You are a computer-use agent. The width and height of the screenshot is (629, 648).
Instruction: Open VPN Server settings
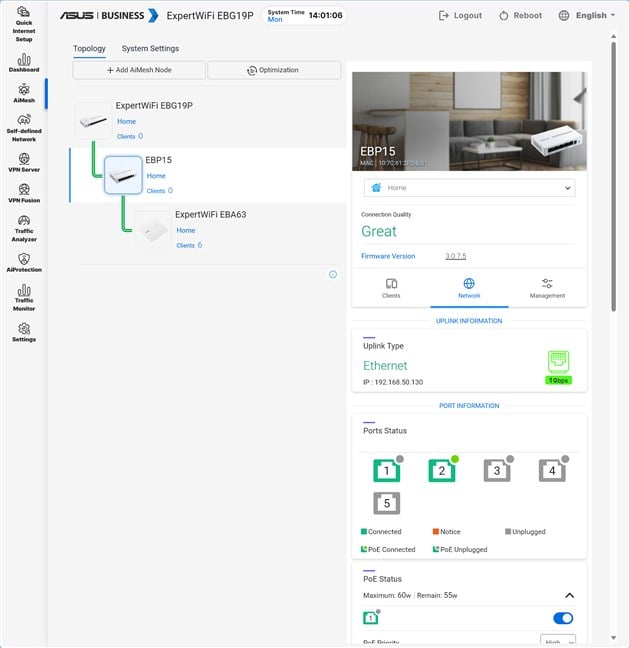click(24, 162)
